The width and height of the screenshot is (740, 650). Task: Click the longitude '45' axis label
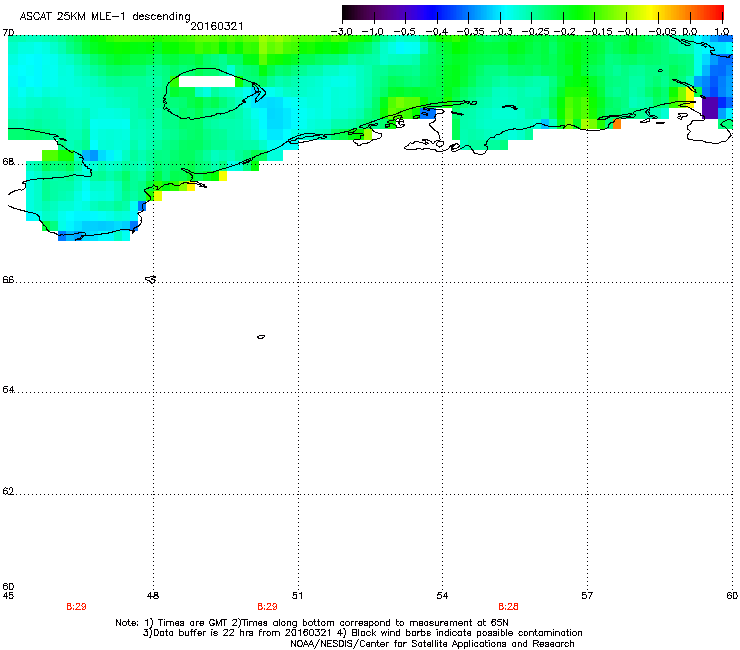pyautogui.click(x=8, y=596)
